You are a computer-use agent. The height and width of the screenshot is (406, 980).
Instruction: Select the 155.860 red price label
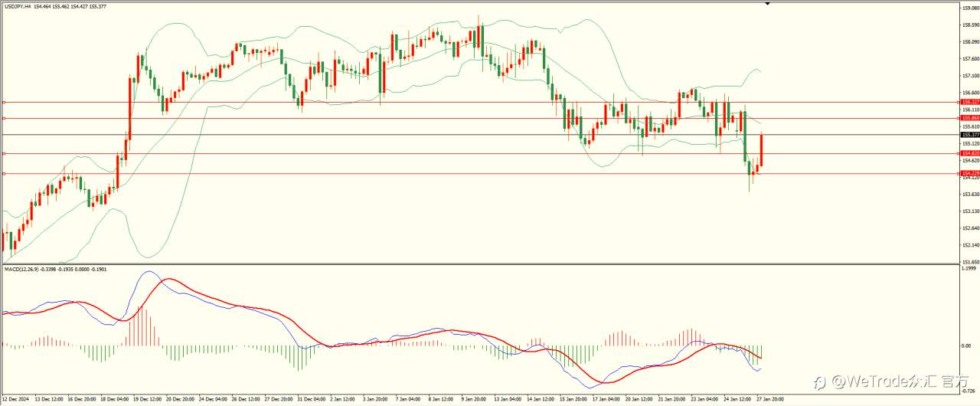(969, 118)
